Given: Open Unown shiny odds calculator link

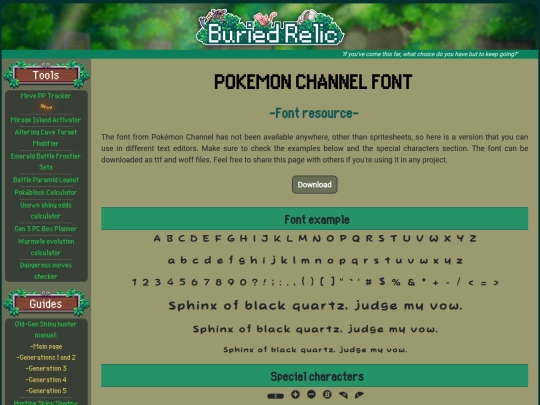Looking at the screenshot, I should pos(46,210).
